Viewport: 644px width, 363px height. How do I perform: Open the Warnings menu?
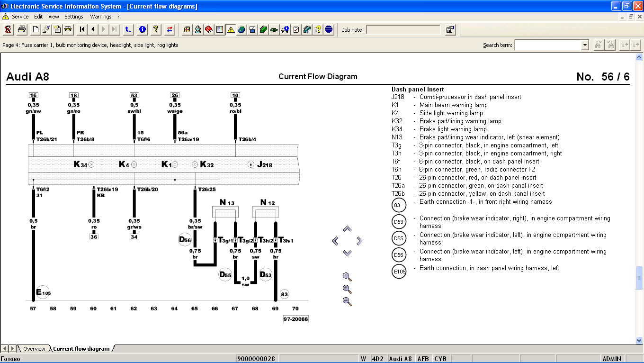(100, 17)
